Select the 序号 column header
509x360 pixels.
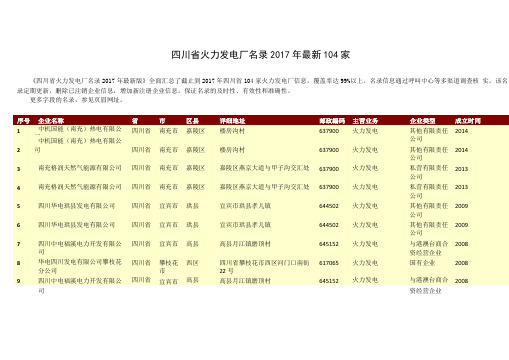pyautogui.click(x=24, y=121)
